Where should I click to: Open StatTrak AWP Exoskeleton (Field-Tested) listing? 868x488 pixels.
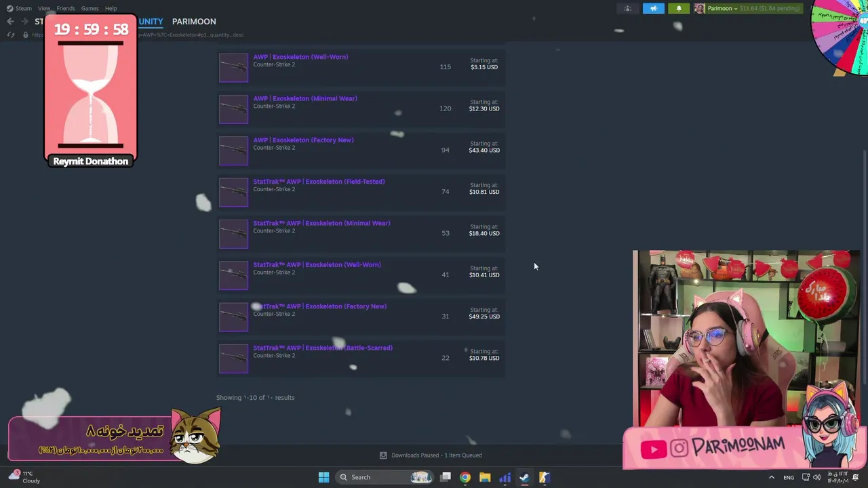point(319,182)
